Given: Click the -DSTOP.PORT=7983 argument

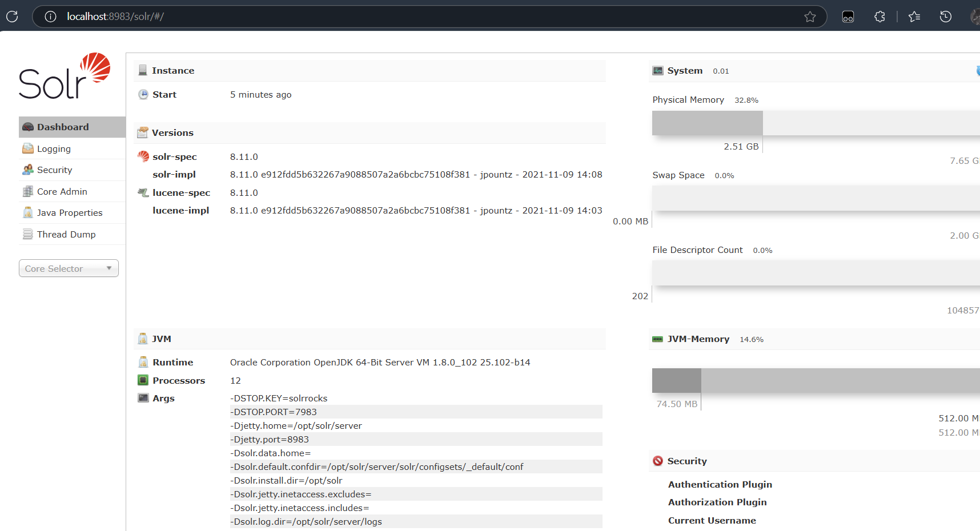Looking at the screenshot, I should click(274, 412).
